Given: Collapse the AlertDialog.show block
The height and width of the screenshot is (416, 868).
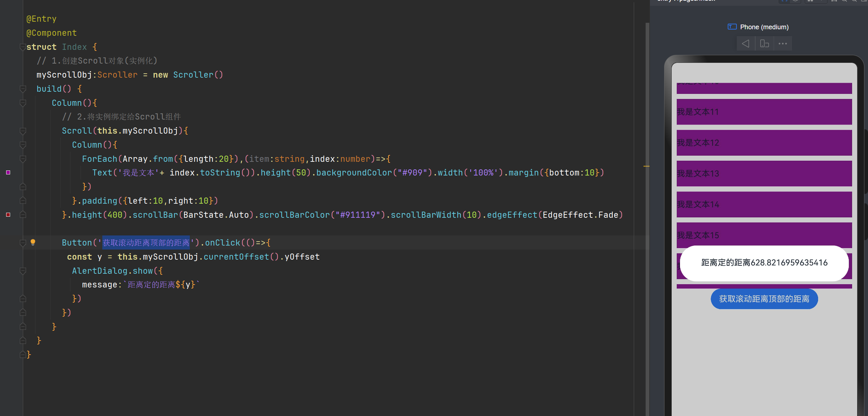Looking at the screenshot, I should pyautogui.click(x=23, y=271).
